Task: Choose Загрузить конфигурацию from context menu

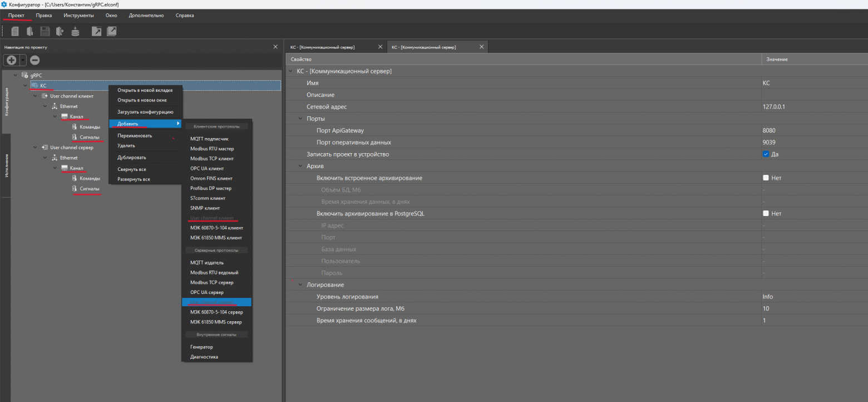Action: click(x=145, y=112)
